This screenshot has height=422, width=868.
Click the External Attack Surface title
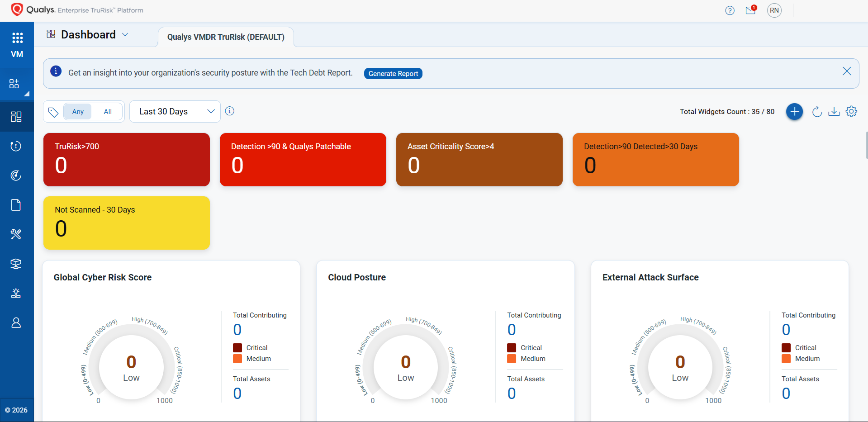point(650,277)
